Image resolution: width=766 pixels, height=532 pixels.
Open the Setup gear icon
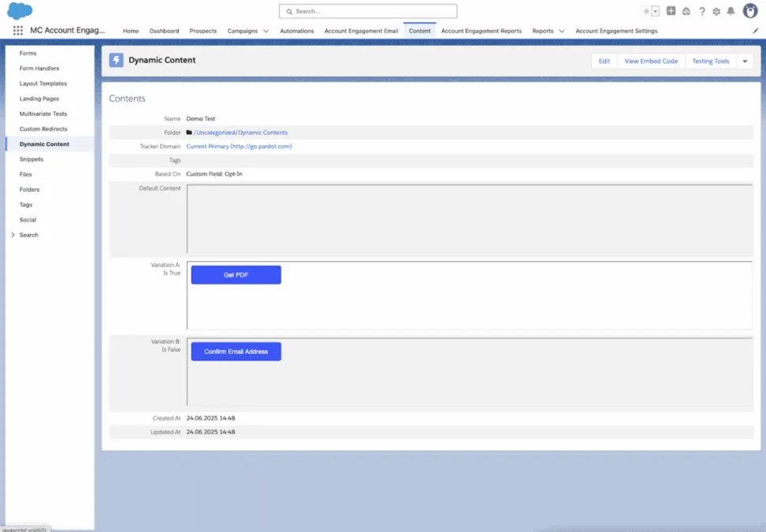tap(716, 11)
